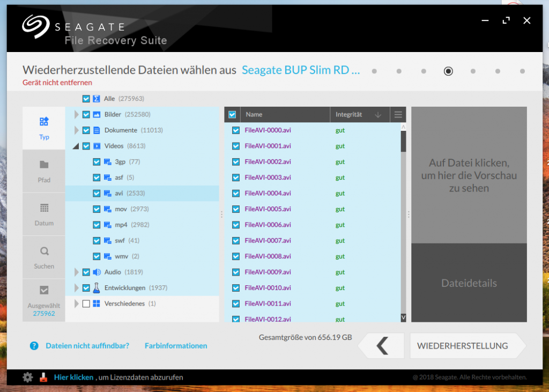Click the Dokumente document category icon

(97, 130)
